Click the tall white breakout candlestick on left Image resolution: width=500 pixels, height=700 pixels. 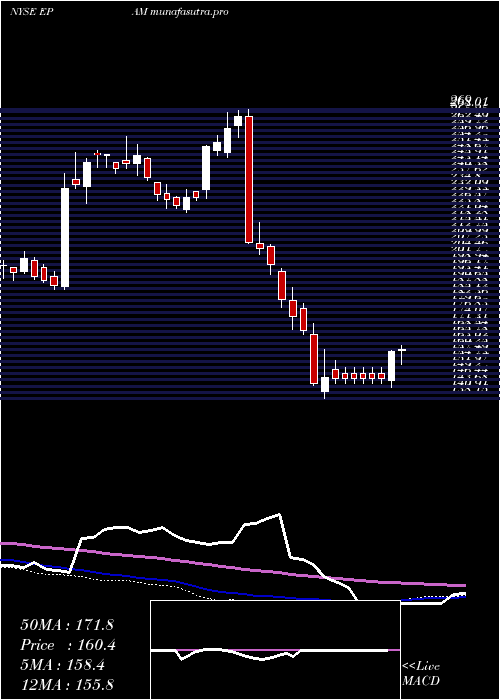coord(65,238)
